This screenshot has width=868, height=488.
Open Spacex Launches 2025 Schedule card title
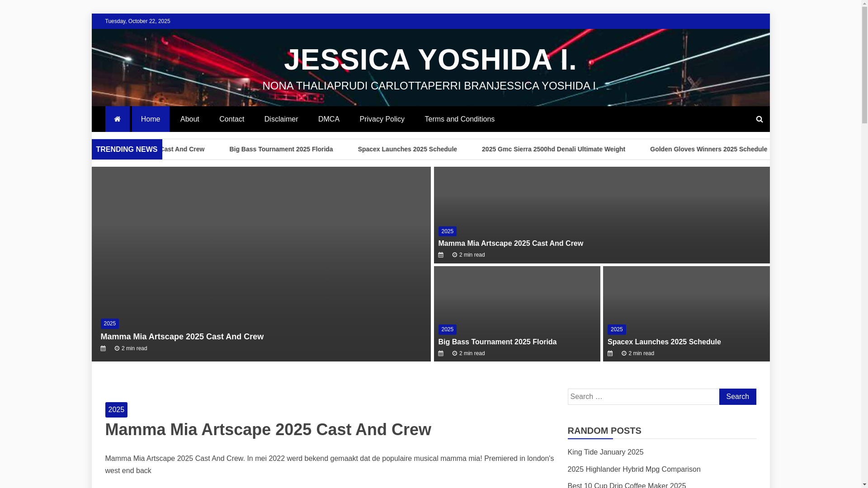(x=664, y=342)
